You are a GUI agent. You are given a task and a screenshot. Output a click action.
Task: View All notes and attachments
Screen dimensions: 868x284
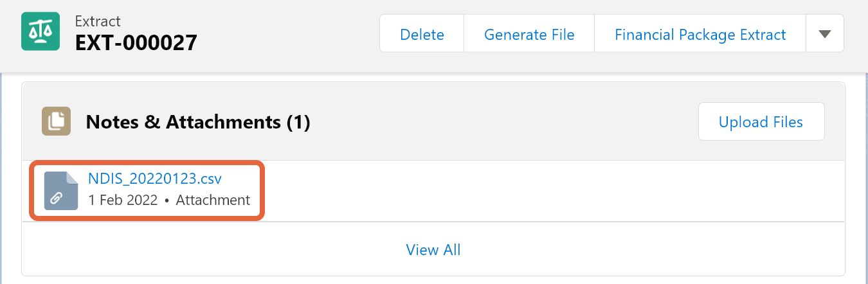pyautogui.click(x=433, y=249)
